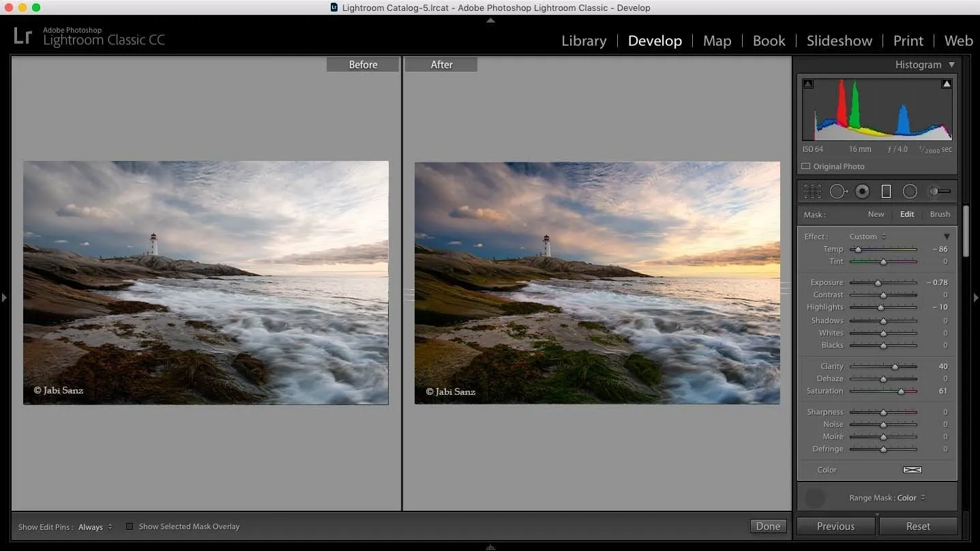
Task: Select the Spot Removal tool
Action: [838, 192]
